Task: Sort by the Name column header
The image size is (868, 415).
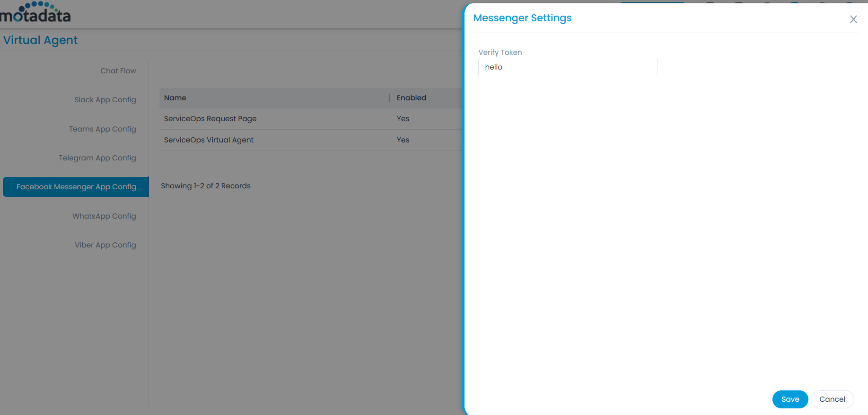Action: tap(175, 98)
